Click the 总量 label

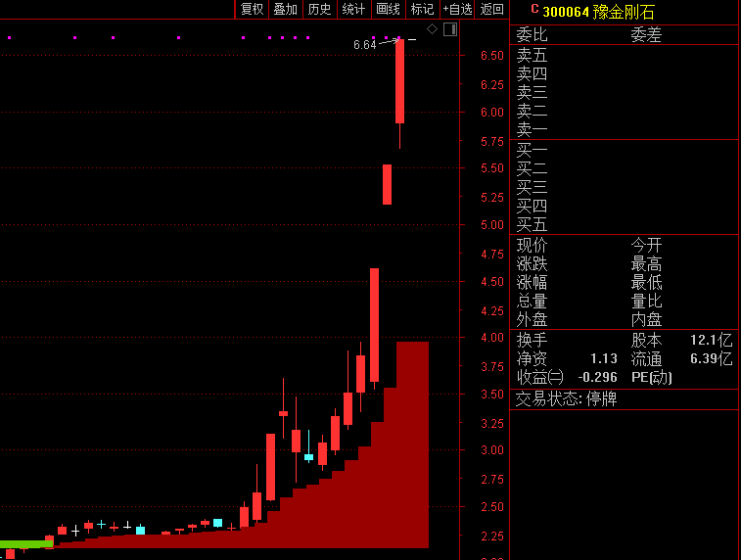[x=532, y=301]
